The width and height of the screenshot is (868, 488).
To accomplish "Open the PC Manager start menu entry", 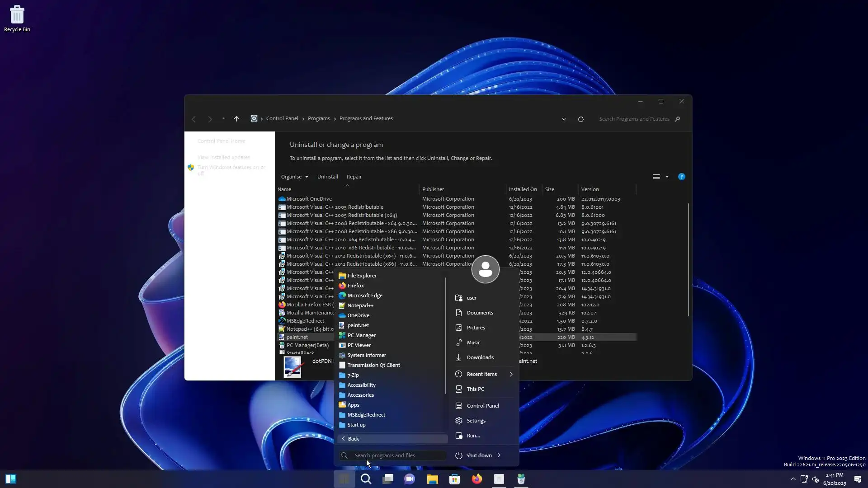I will click(x=361, y=335).
